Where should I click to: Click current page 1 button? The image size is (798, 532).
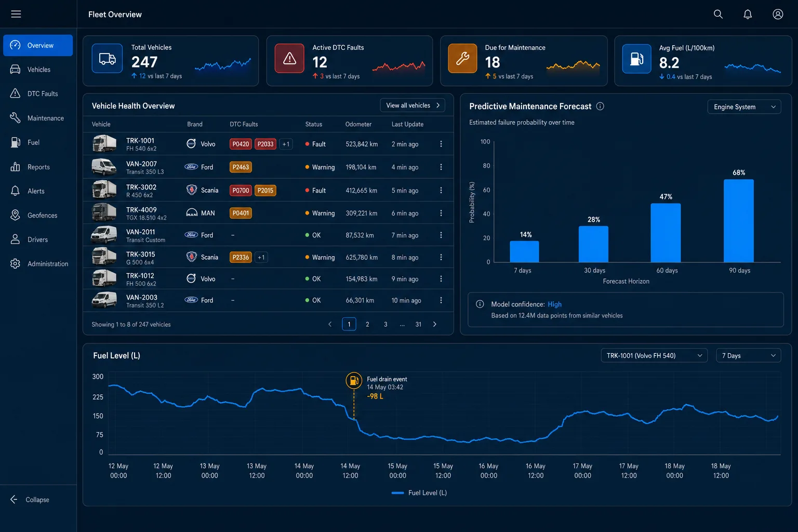pos(349,324)
